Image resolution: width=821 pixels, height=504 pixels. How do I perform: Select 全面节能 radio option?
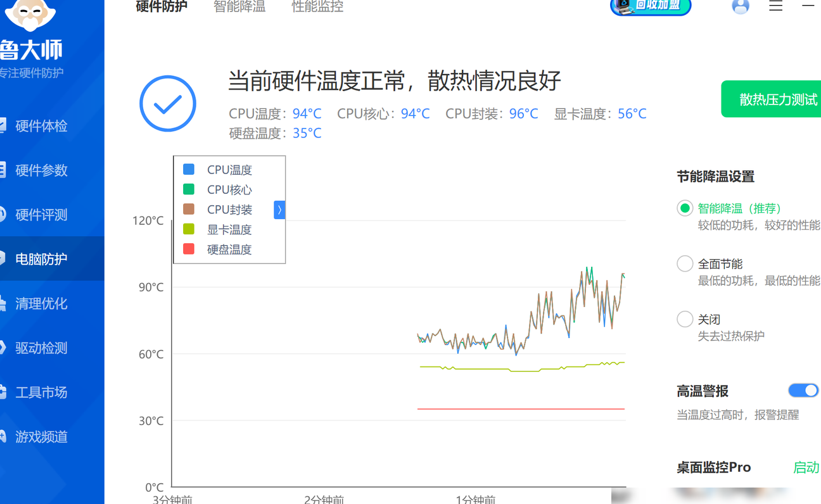click(685, 263)
